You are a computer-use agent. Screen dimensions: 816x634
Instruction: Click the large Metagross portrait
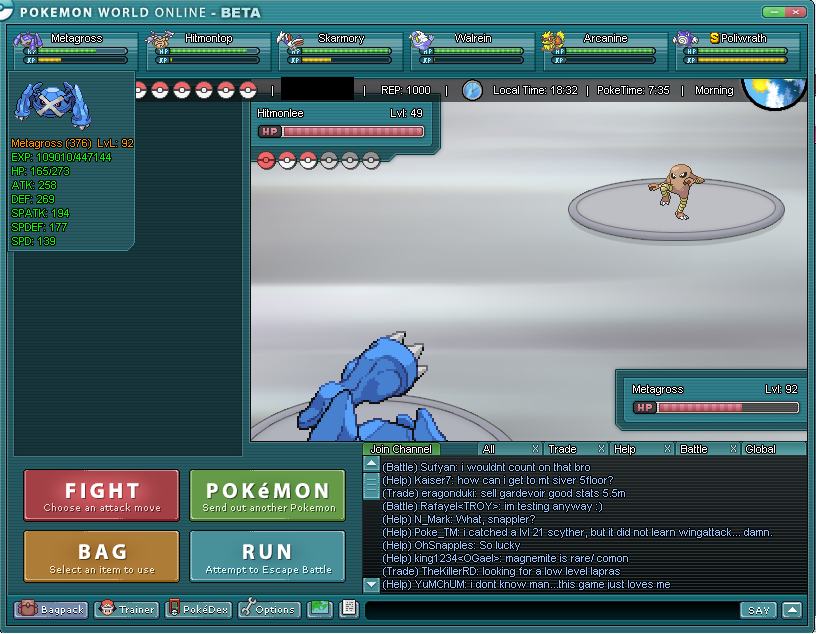52,104
